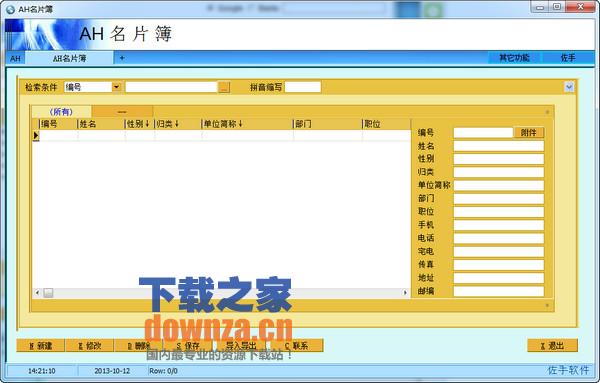The height and width of the screenshot is (383, 600).
Task: Sort by the 姓名 column header
Action: coord(101,124)
